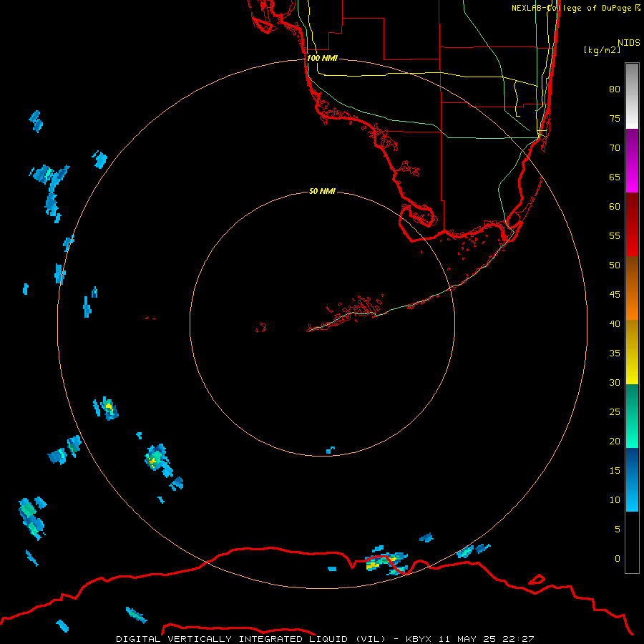Pick the yellow segment of the color scale
644x644 pixels.
tap(632, 352)
